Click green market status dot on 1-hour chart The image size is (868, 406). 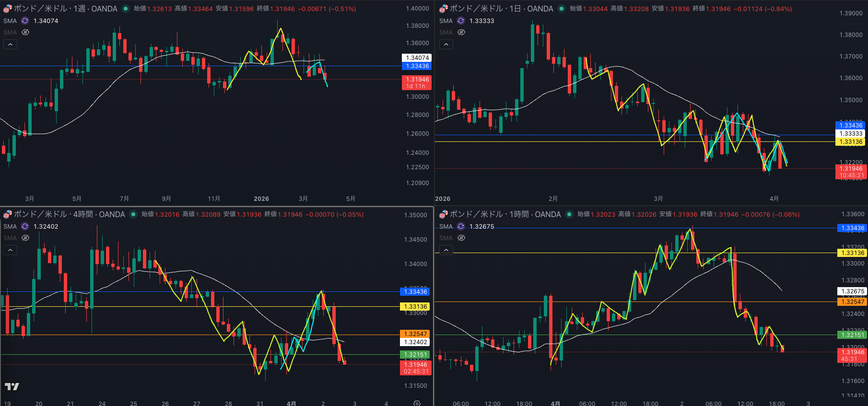[x=569, y=214]
